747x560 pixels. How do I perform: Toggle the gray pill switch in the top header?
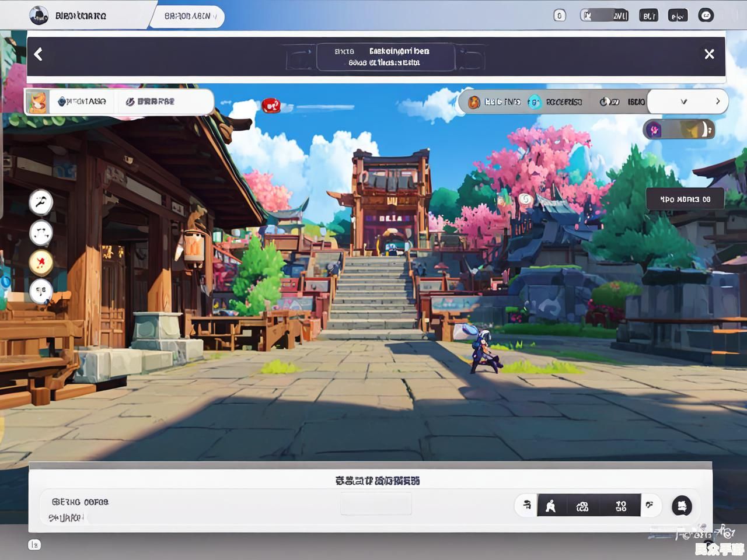tap(604, 16)
